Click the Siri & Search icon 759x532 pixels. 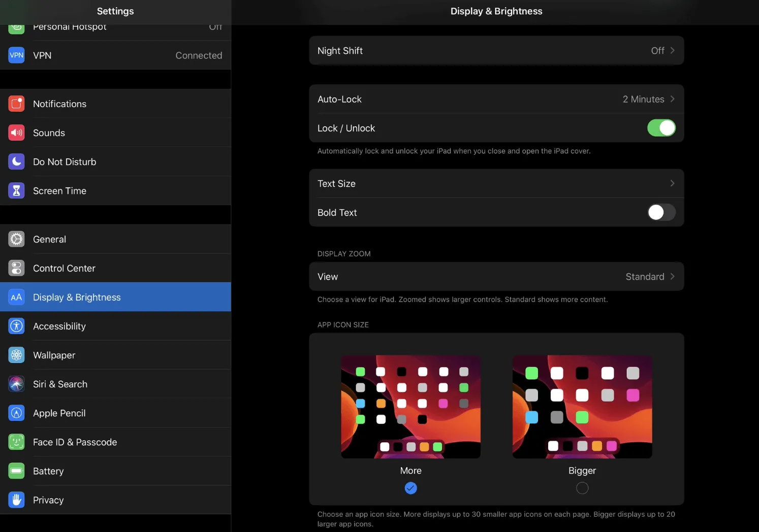(16, 384)
